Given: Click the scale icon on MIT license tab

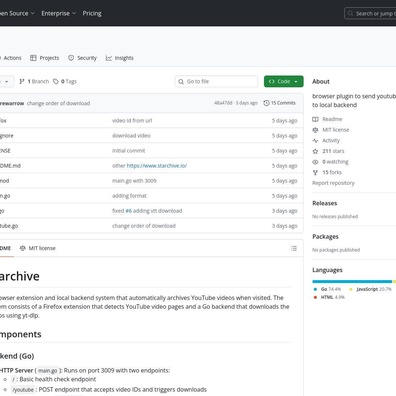Looking at the screenshot, I should 23,248.
